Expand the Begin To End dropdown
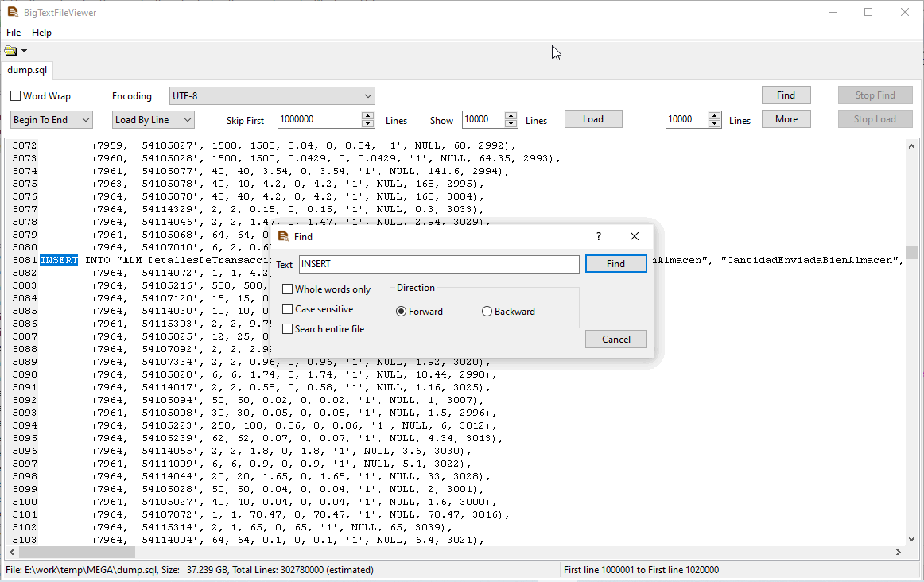 [x=52, y=119]
